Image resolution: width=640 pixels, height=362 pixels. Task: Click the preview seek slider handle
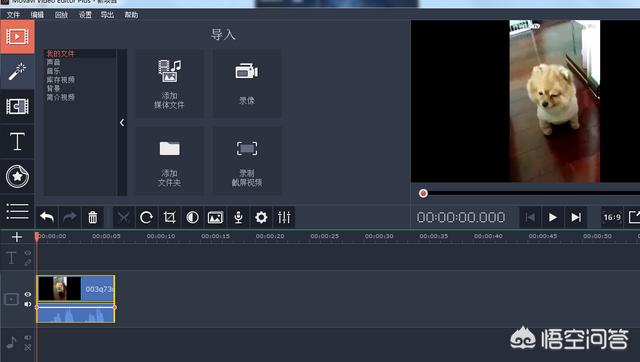pos(423,193)
